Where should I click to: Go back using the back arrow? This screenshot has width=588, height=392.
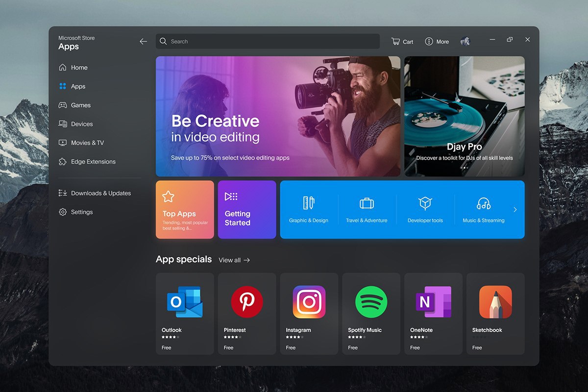coord(143,42)
